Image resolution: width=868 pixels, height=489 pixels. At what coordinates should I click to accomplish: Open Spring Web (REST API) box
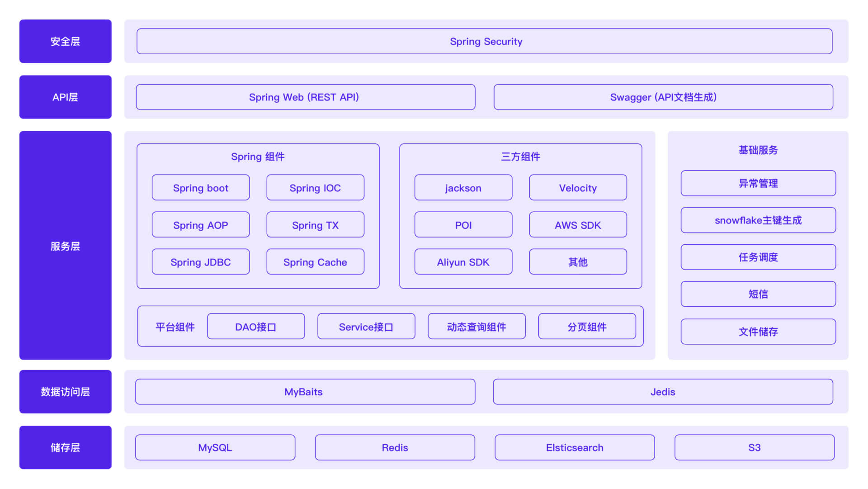(305, 97)
